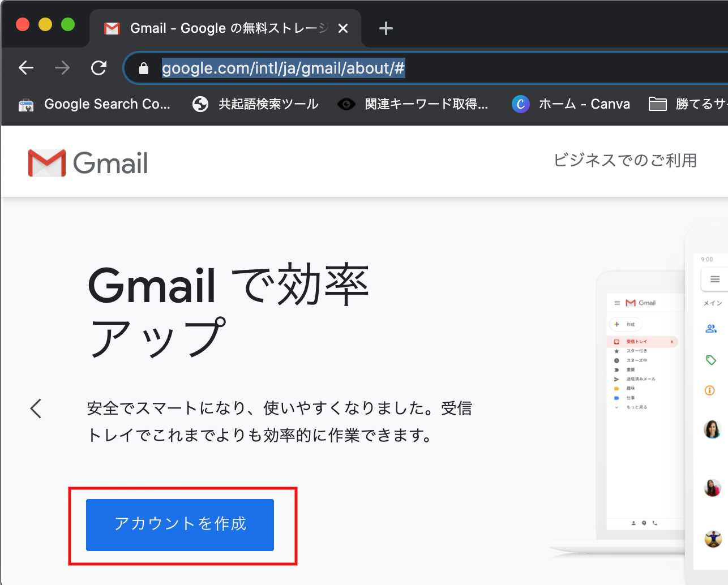Screen dimensions: 728x585
Task: Open the 勝てるサ bookmark folder
Action: [688, 104]
